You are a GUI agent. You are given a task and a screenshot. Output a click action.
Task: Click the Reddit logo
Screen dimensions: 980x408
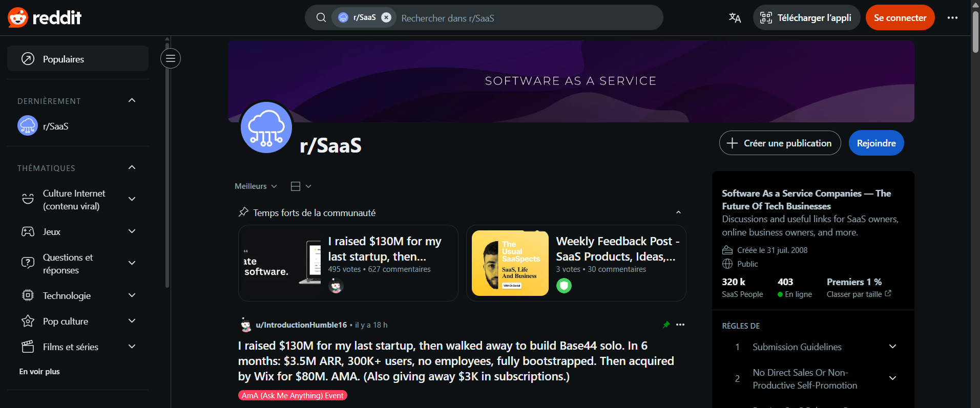44,17
